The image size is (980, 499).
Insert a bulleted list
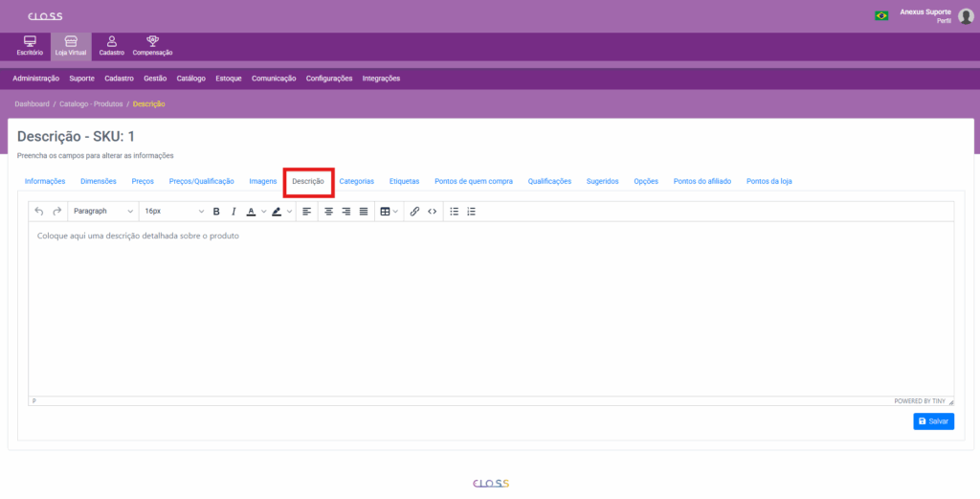point(455,211)
